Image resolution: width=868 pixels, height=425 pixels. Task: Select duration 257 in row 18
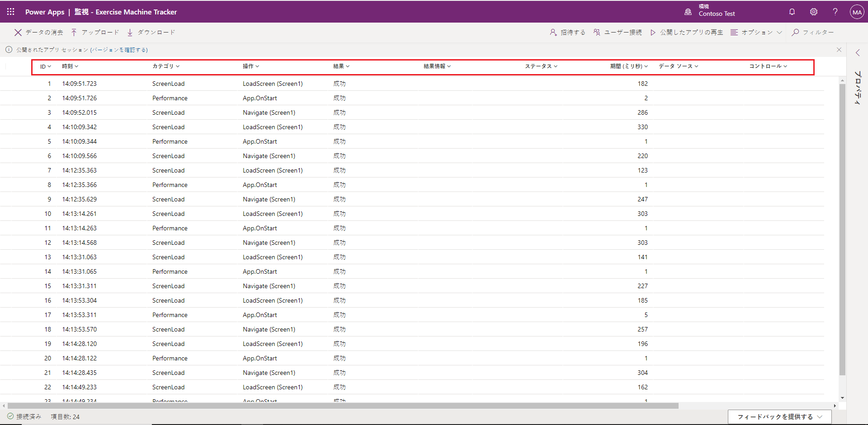coord(642,329)
